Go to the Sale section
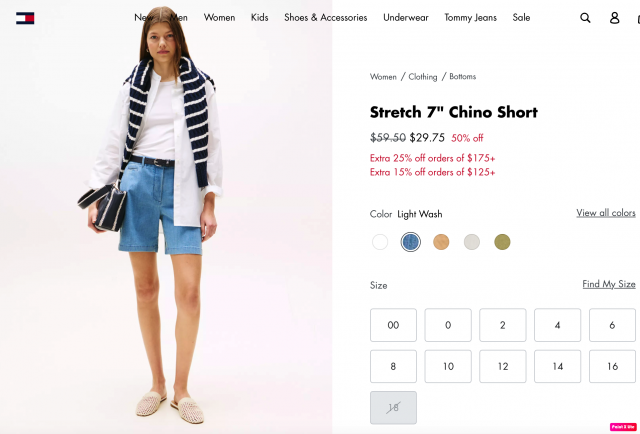This screenshot has height=434, width=640. [x=521, y=18]
